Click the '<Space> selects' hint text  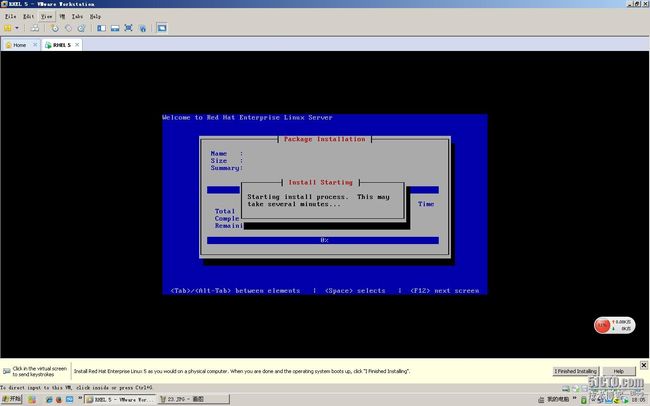[x=355, y=291]
